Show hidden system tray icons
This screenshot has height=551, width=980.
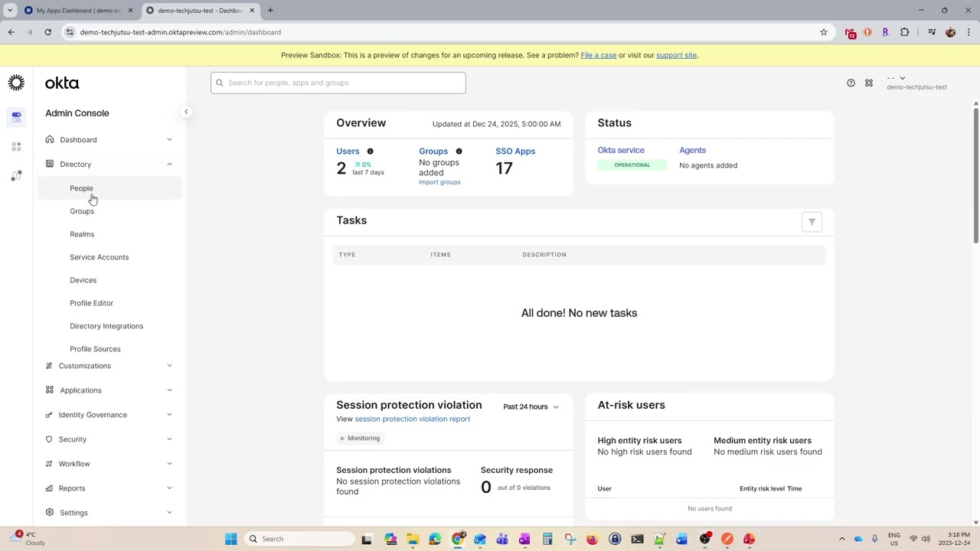pyautogui.click(x=841, y=539)
